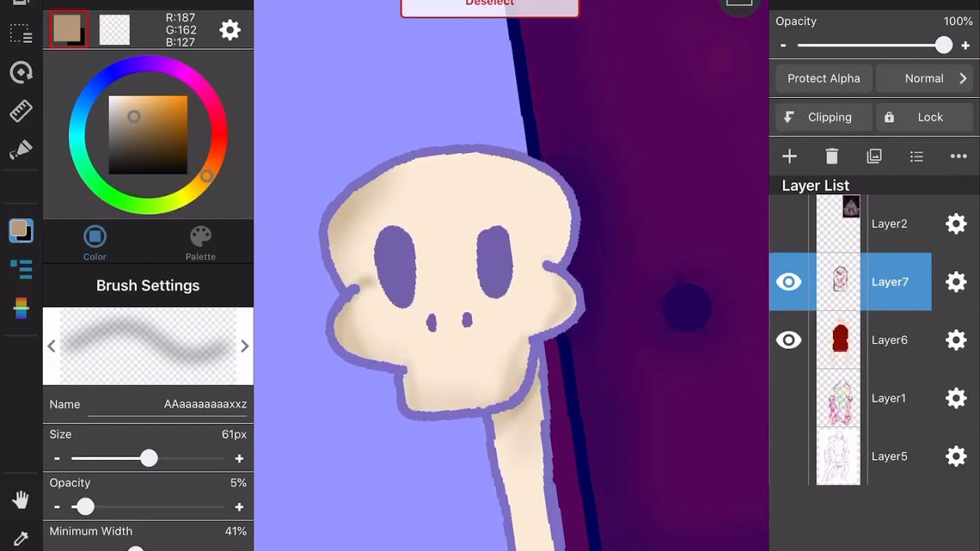Increase brush opacity with plus
980x551 pixels.
(239, 507)
